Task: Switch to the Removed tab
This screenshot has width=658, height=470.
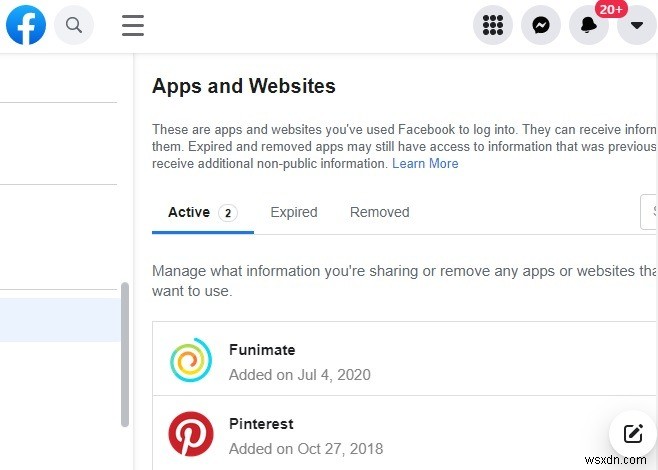Action: pos(380,212)
